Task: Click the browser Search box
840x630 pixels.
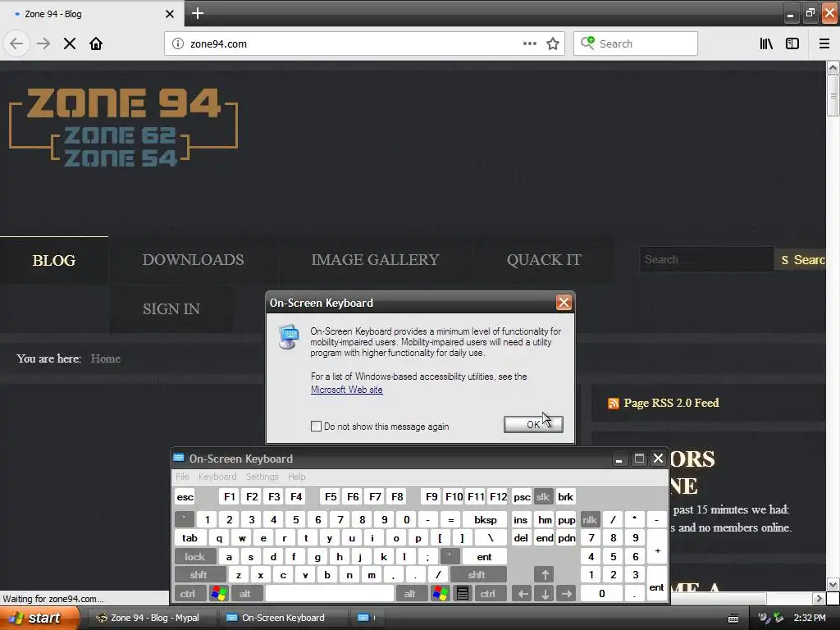Action: 636,43
